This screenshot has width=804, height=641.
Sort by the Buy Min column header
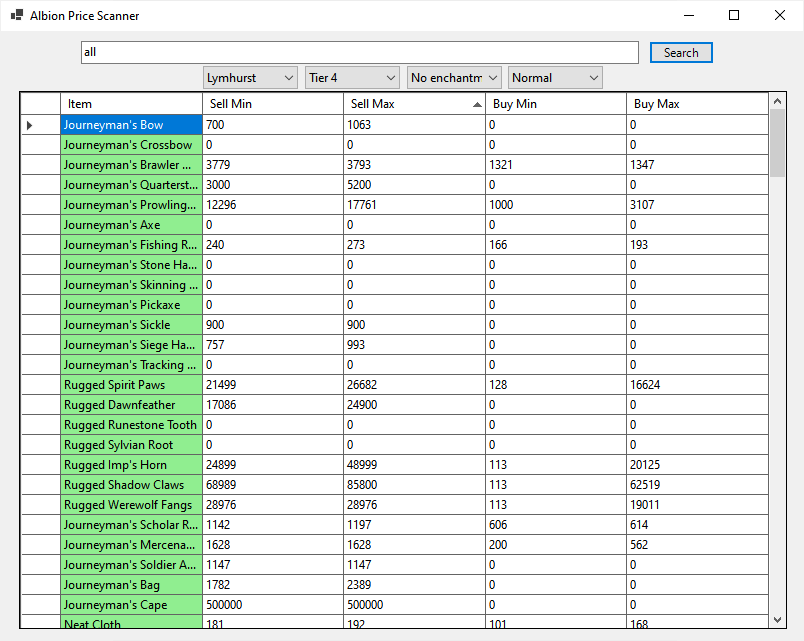[x=556, y=104]
